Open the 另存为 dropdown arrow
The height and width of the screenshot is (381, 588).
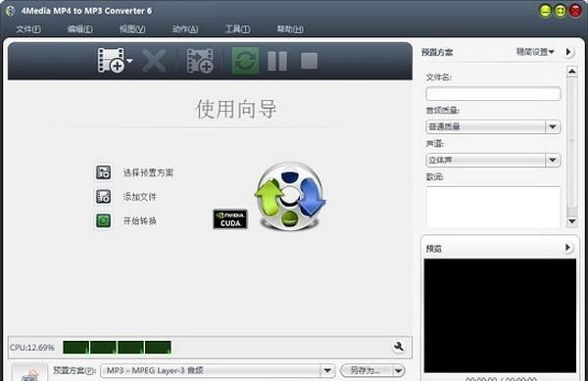pos(398,371)
